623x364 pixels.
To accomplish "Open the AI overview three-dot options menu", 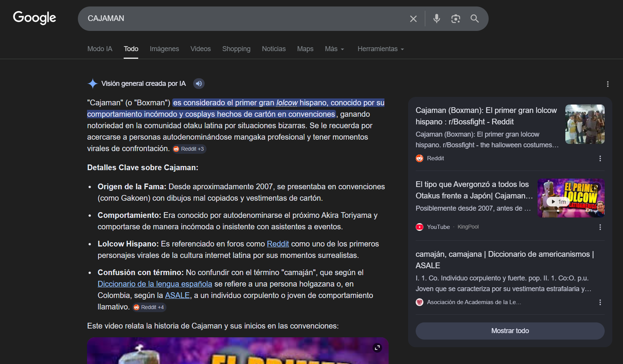I will (x=608, y=84).
